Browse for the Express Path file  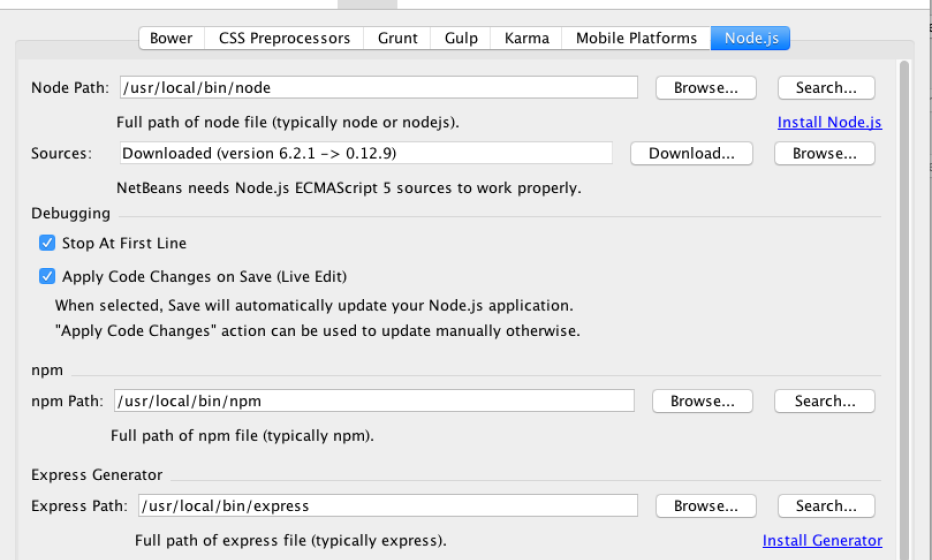[706, 506]
